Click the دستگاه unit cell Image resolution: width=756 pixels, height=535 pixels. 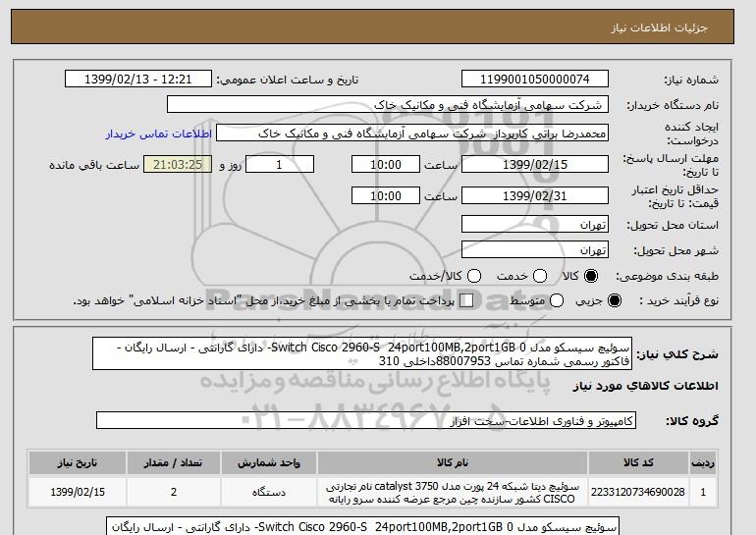(269, 492)
